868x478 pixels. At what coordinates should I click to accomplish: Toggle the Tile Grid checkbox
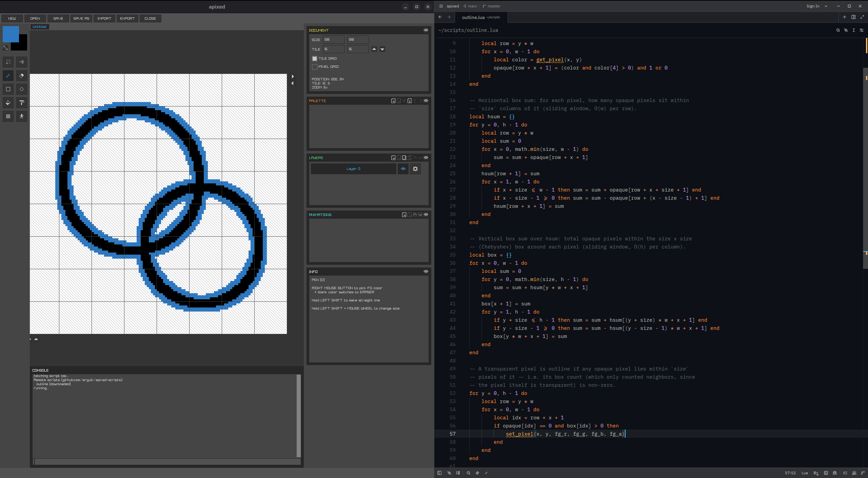coord(315,59)
